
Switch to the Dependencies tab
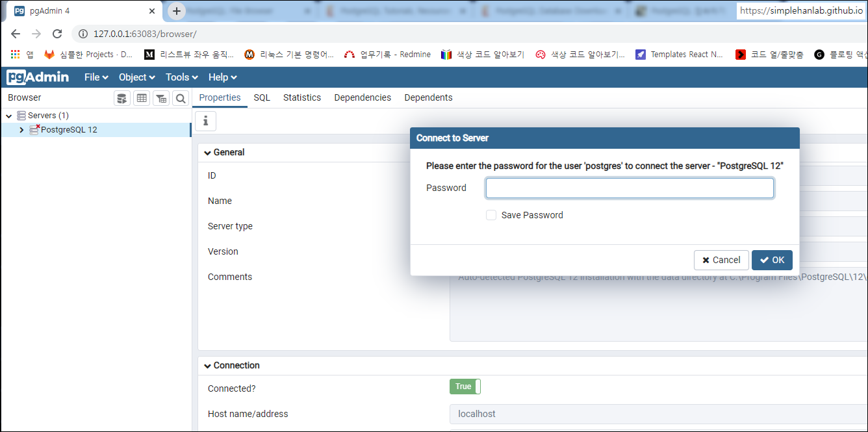pyautogui.click(x=363, y=97)
